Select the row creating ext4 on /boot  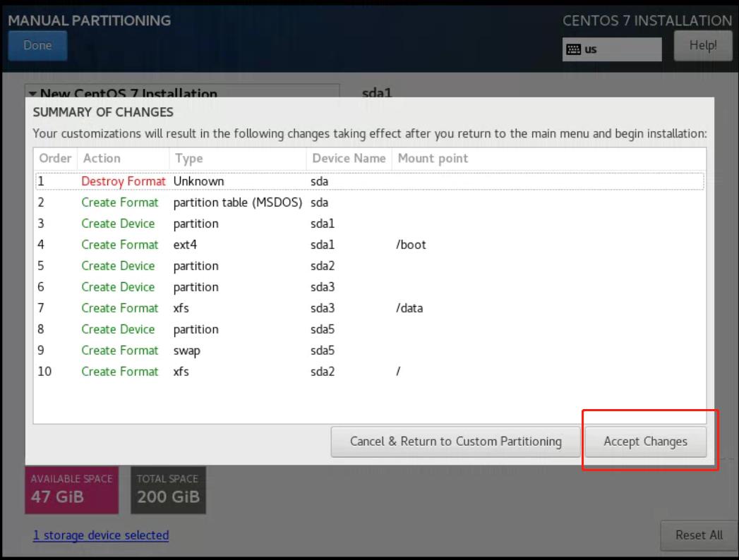coord(370,245)
